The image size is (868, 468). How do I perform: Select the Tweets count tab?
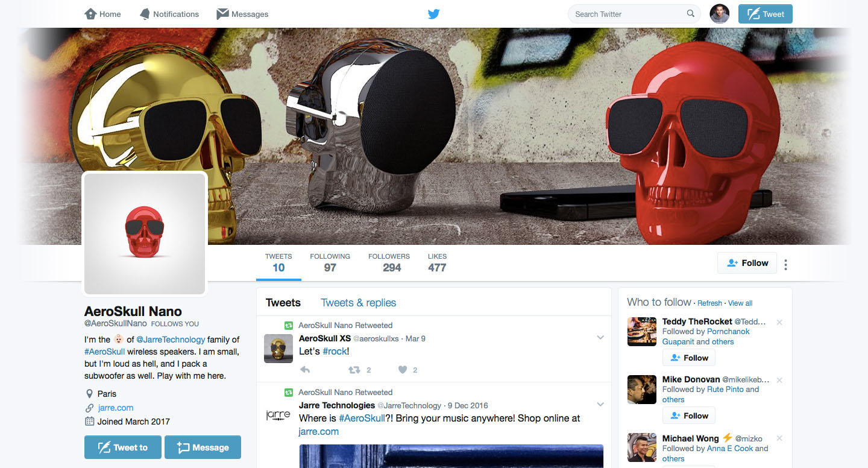pyautogui.click(x=278, y=263)
